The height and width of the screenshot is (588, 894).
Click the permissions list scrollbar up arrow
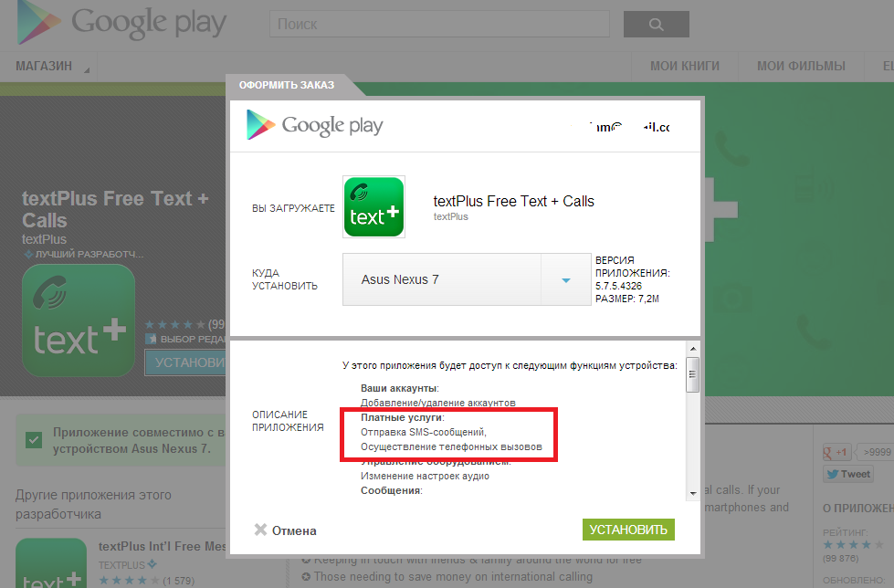click(693, 349)
